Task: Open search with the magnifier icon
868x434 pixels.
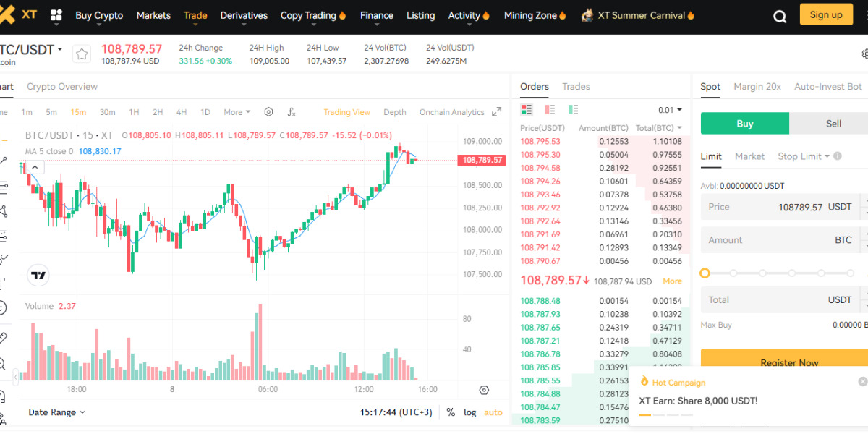Action: tap(779, 14)
